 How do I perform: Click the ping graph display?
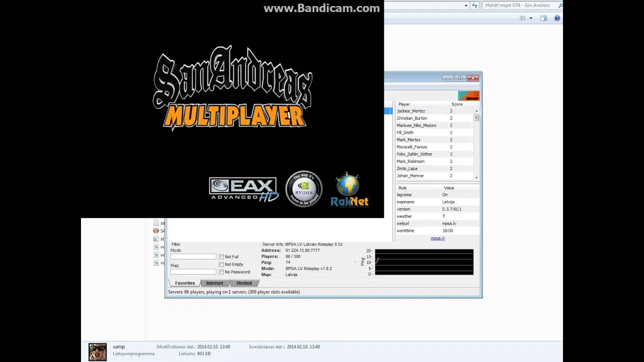coord(424,262)
